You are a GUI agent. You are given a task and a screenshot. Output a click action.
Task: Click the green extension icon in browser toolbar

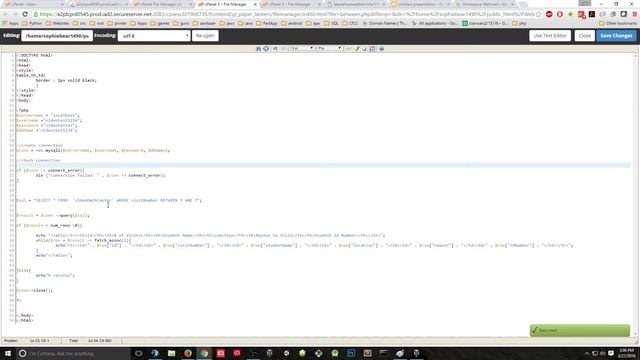tap(570, 14)
